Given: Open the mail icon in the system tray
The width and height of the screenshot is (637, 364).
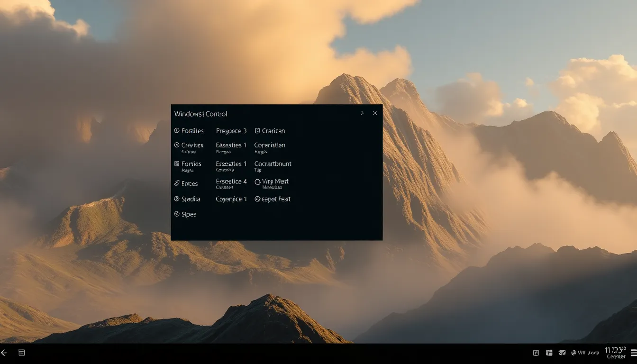Looking at the screenshot, I should 562,353.
